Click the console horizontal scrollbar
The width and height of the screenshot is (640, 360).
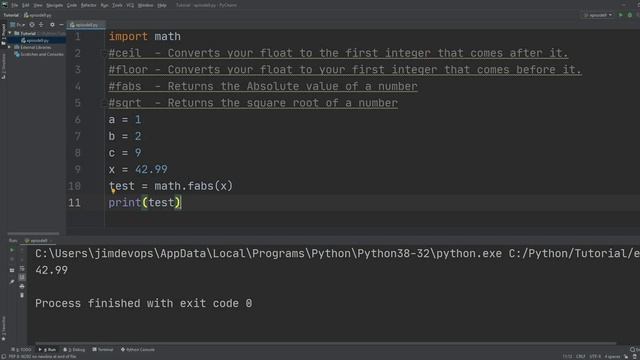[325, 343]
